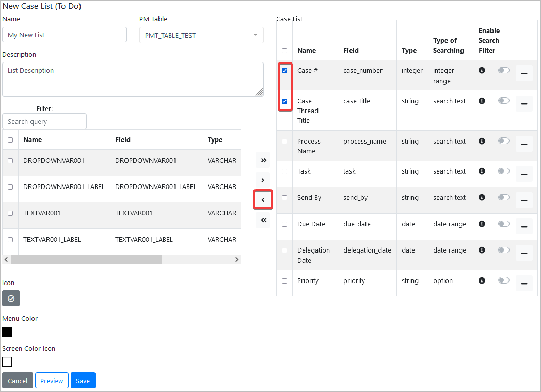This screenshot has height=392, width=541.
Task: Click the info icon in Priority row
Action: click(482, 280)
